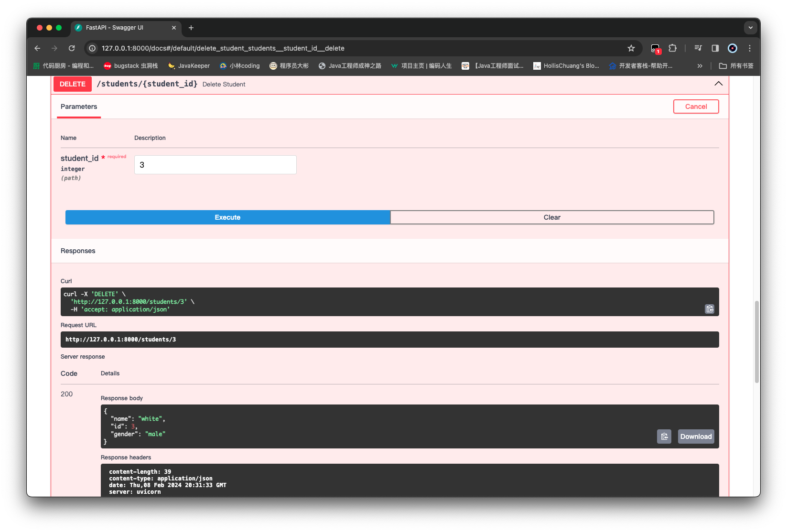Click the "date: Thu,08 Feb 2024" header line
Screen dimensions: 787x532
168,485
